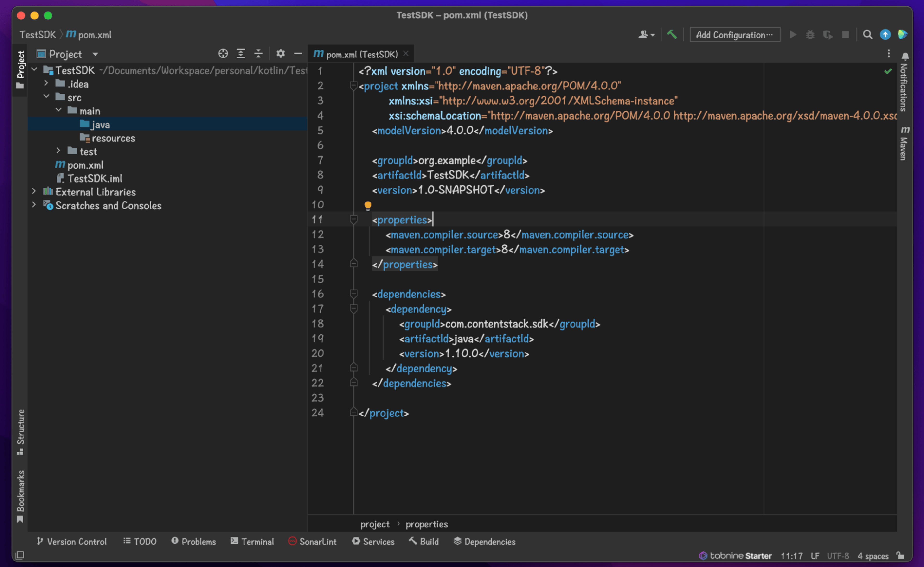924x567 pixels.
Task: Click Add Configuration button
Action: (735, 35)
